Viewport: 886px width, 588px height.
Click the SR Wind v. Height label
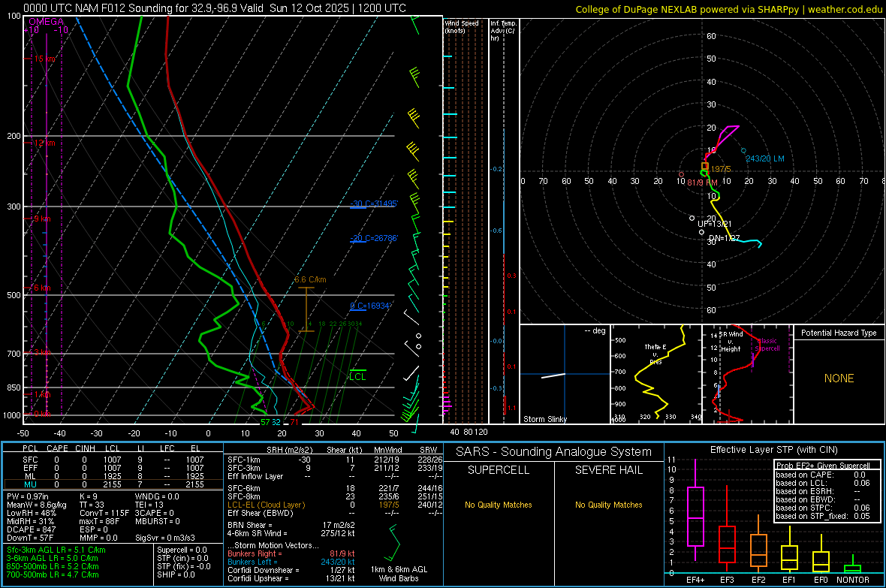(x=730, y=342)
